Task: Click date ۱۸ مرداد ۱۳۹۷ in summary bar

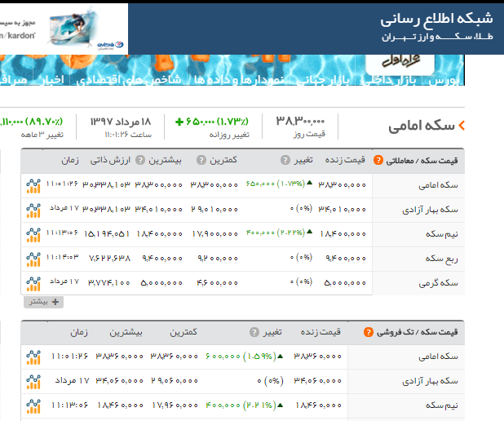Action: pyautogui.click(x=121, y=122)
